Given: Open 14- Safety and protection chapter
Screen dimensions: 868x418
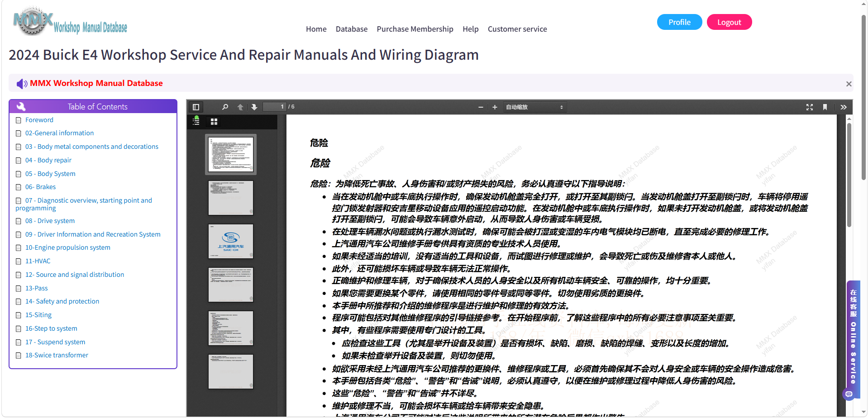Looking at the screenshot, I should coord(62,301).
